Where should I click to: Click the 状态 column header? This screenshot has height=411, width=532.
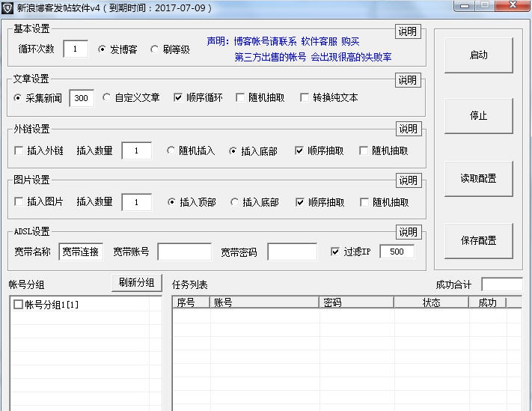[x=431, y=302]
